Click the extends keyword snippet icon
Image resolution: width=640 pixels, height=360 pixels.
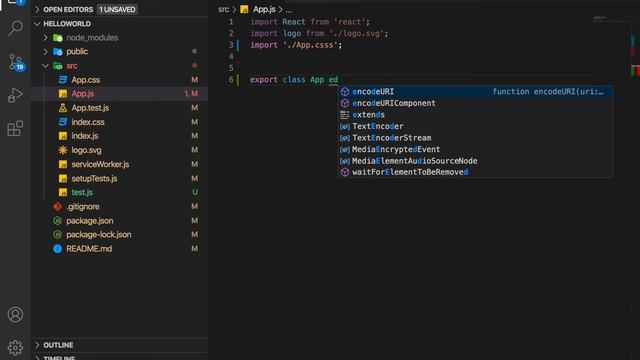(345, 115)
